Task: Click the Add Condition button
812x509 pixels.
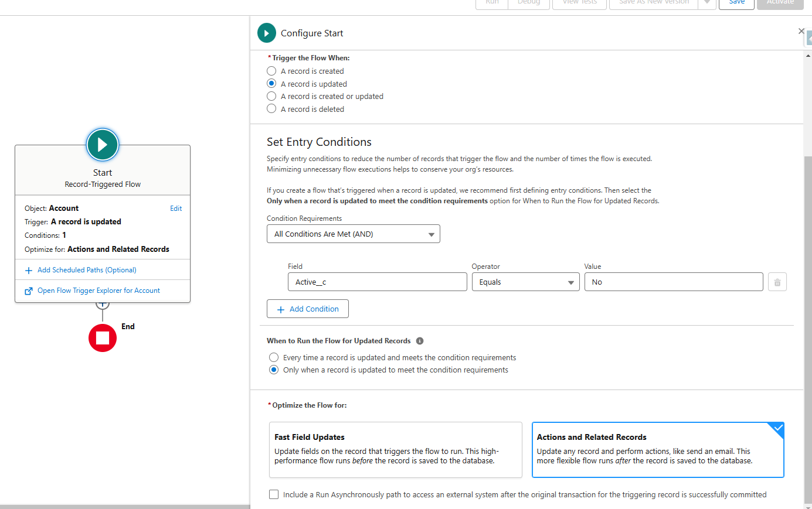Action: point(308,309)
